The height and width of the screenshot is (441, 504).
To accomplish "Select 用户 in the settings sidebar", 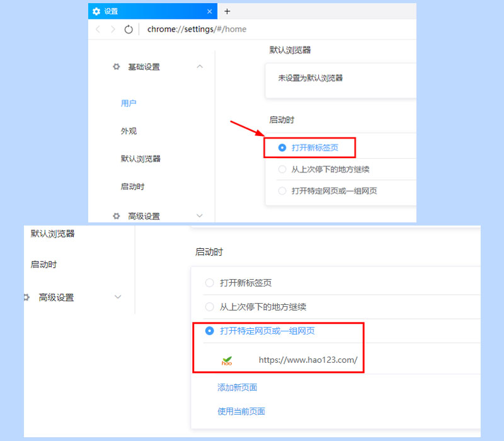I will click(x=129, y=103).
